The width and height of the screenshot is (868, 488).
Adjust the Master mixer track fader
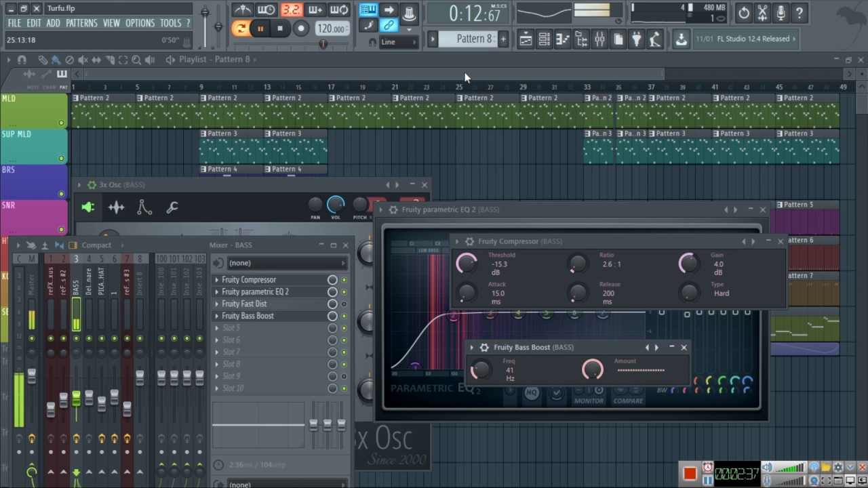point(31,376)
